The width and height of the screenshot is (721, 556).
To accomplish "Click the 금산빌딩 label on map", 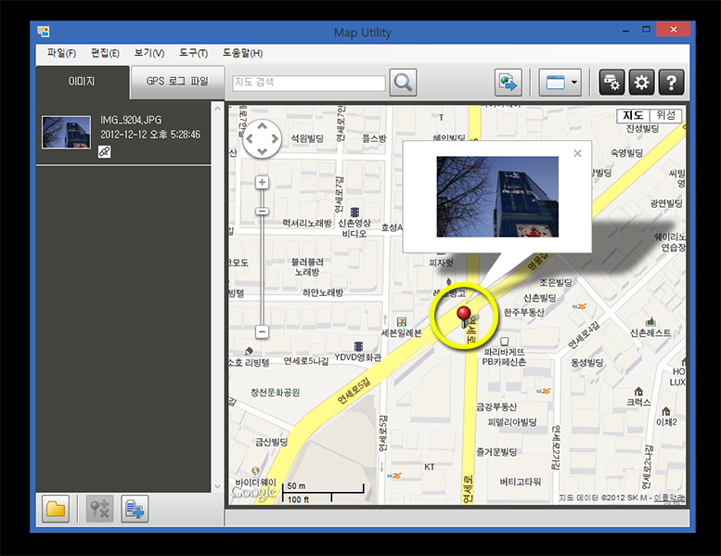I will click(271, 442).
